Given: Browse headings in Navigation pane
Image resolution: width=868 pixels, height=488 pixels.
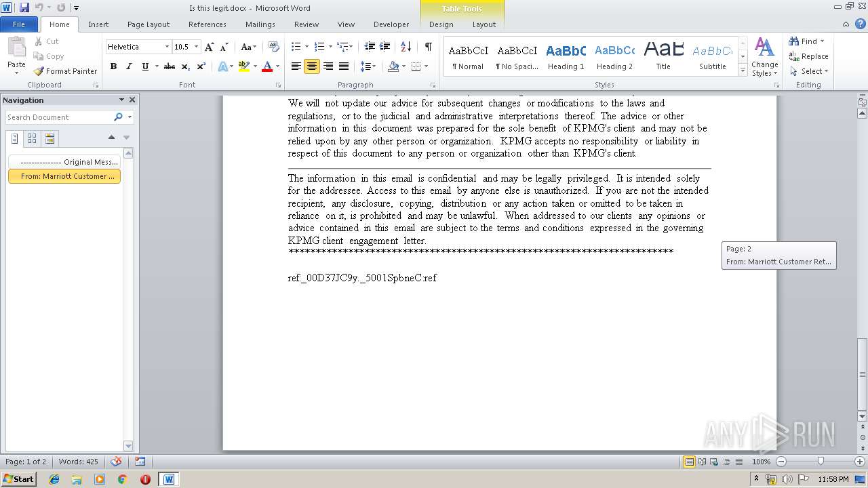Looking at the screenshot, I should [15, 138].
